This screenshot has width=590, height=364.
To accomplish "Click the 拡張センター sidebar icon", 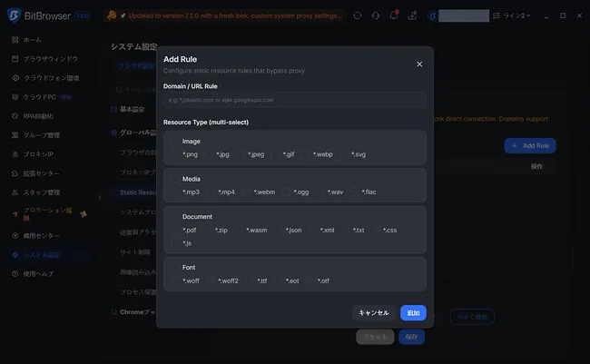I will [x=15, y=173].
